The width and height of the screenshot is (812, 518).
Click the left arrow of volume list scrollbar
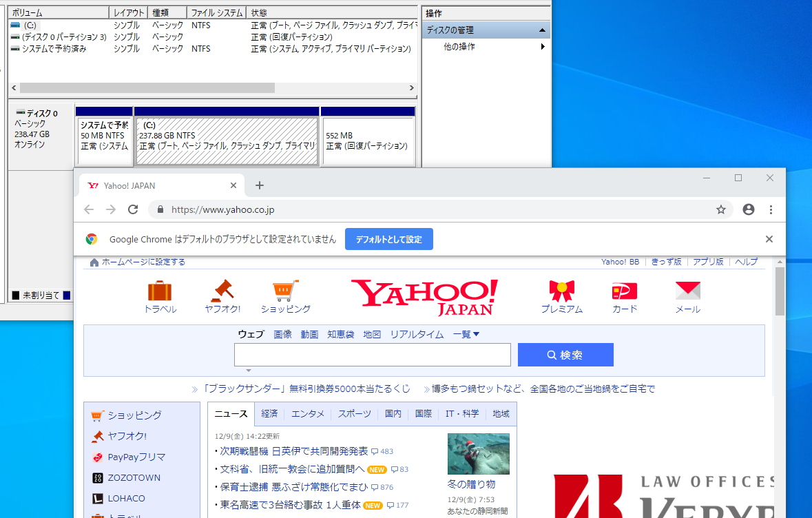pyautogui.click(x=14, y=88)
